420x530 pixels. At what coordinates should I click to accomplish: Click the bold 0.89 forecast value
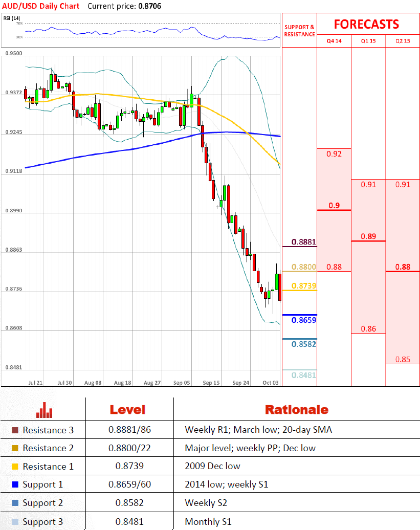[368, 236]
